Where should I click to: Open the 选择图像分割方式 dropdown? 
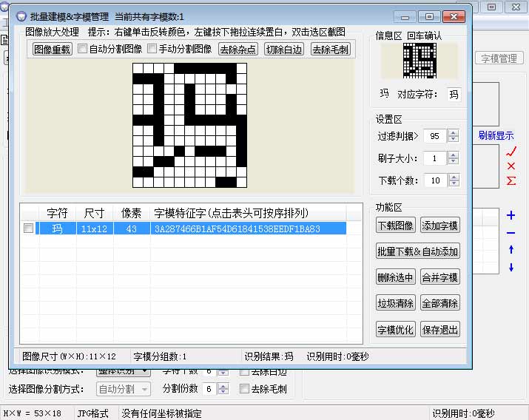tap(123, 389)
